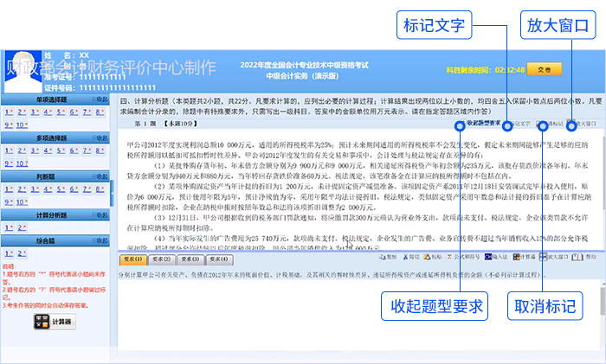Screen dimensions: 606x364
Task: Open the 公式和符号 formula tool
Action: tap(467, 257)
